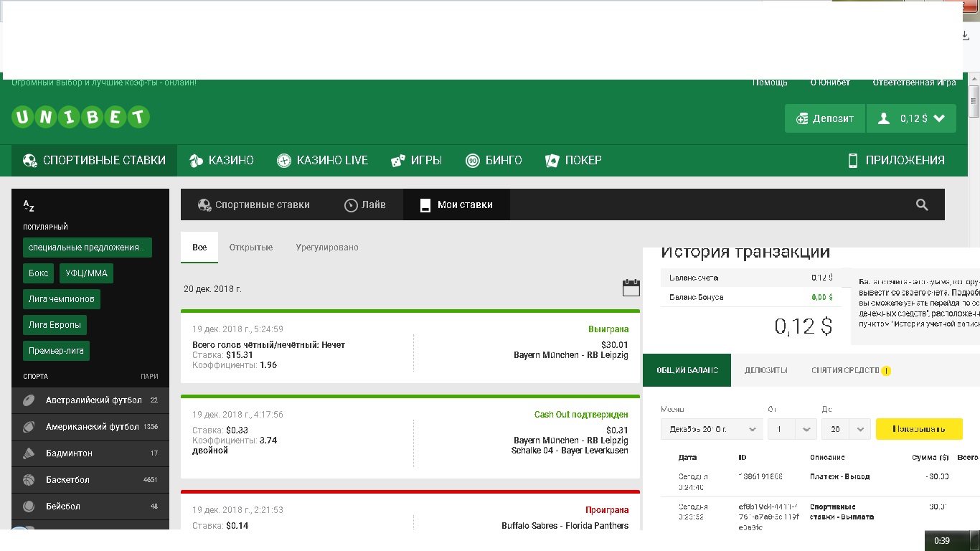980x551 pixels.
Task: Open the Проиграна Buffalo Sabres bet card
Action: [410, 510]
